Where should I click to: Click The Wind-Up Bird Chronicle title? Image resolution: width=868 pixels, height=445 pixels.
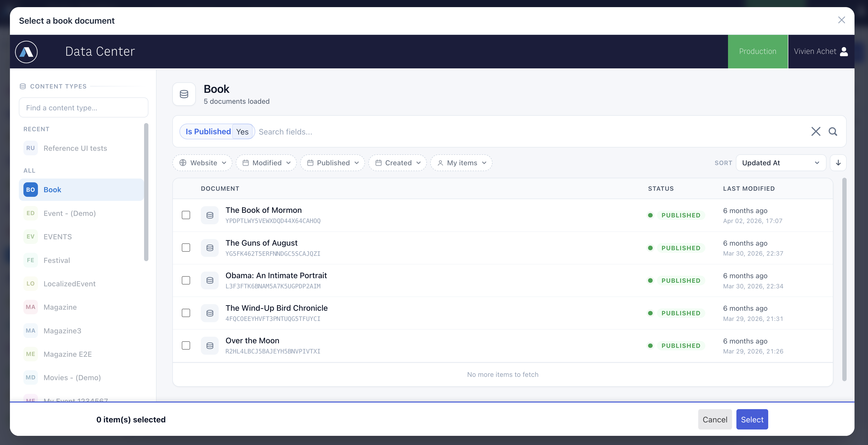coord(277,308)
